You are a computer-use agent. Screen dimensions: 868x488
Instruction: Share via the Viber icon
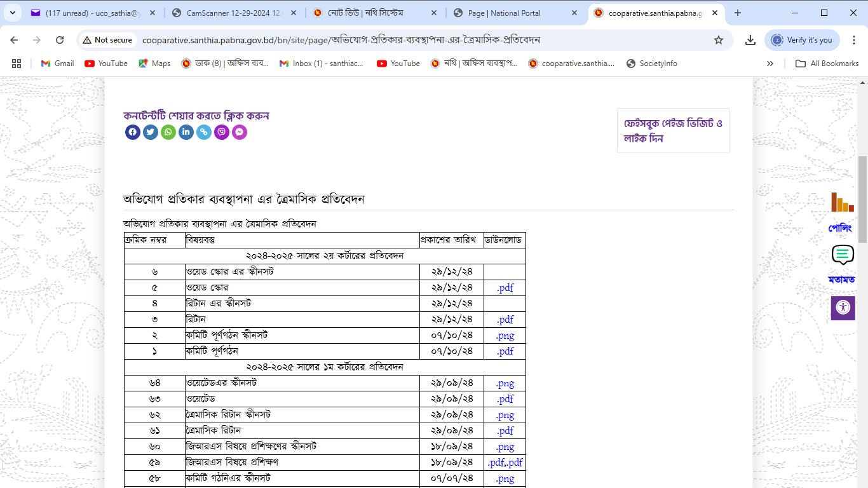(222, 132)
